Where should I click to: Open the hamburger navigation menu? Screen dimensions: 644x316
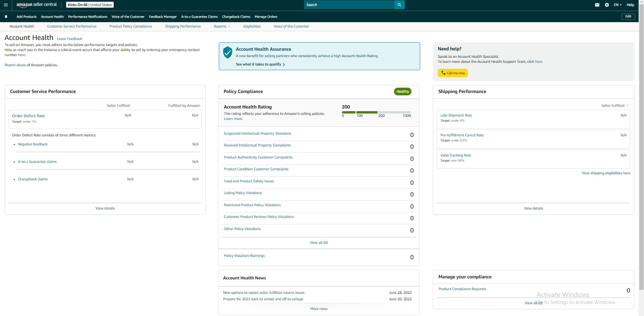click(x=6, y=5)
